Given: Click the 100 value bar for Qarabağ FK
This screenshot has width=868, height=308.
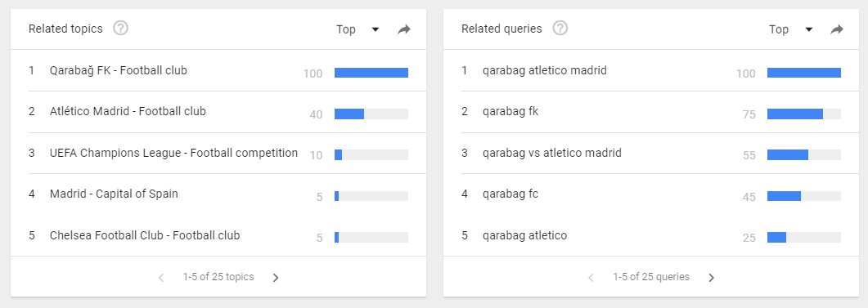Looking at the screenshot, I should pyautogui.click(x=371, y=73).
